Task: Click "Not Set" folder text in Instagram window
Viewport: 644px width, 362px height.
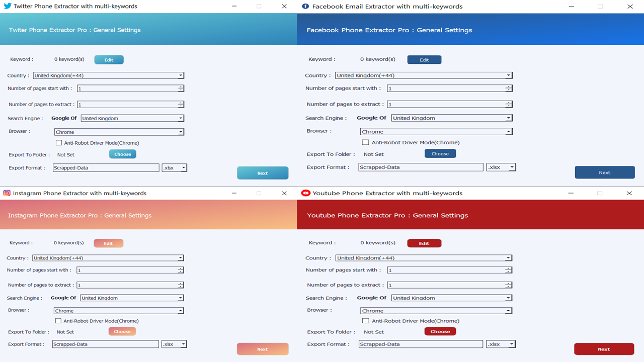Action: tap(65, 332)
